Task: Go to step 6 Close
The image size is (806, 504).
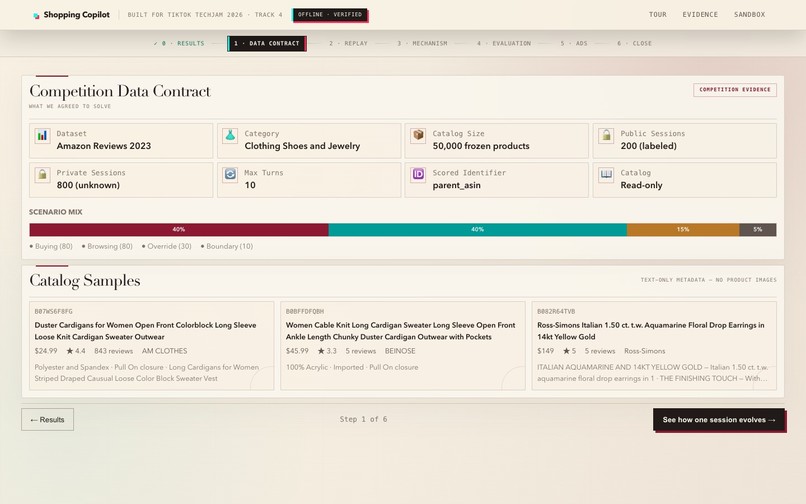Action: point(634,44)
